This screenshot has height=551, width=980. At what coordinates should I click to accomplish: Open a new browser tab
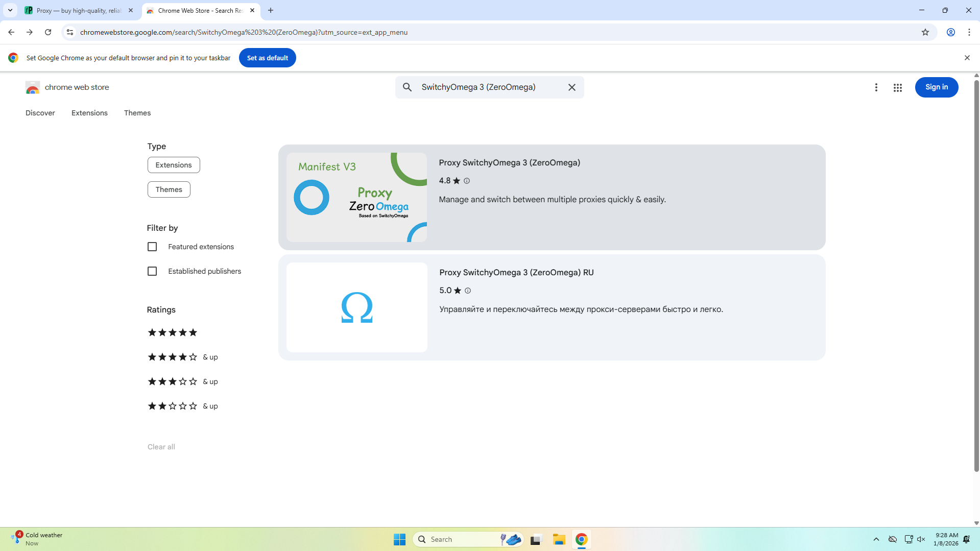tap(271, 10)
